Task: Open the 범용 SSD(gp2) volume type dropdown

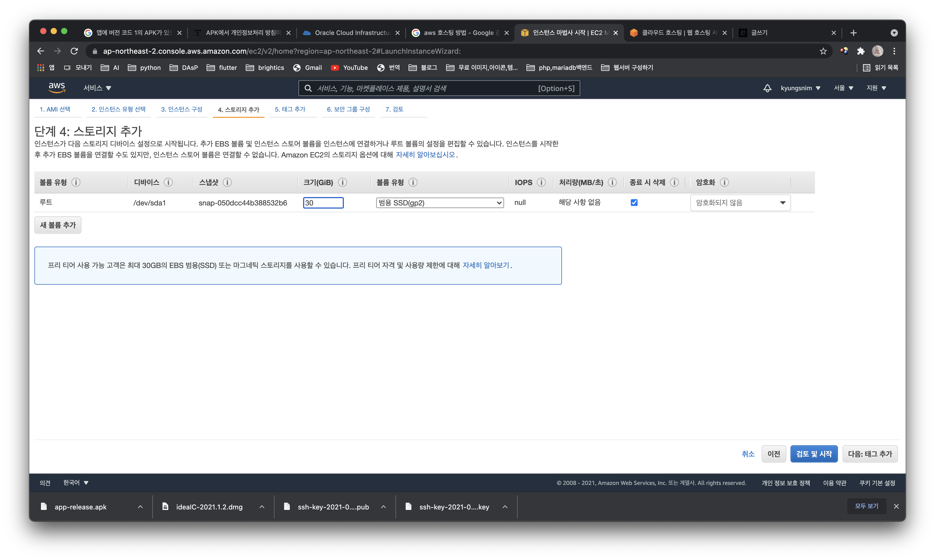Action: (440, 203)
